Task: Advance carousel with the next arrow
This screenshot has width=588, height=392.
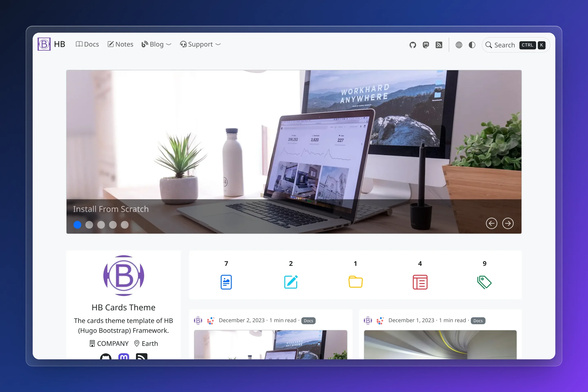Action: click(508, 223)
